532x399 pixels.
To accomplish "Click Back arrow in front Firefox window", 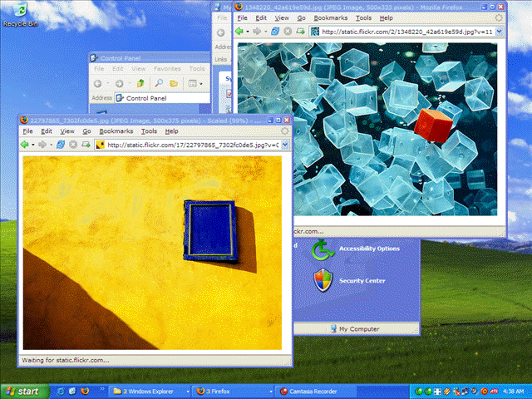I will [x=25, y=145].
